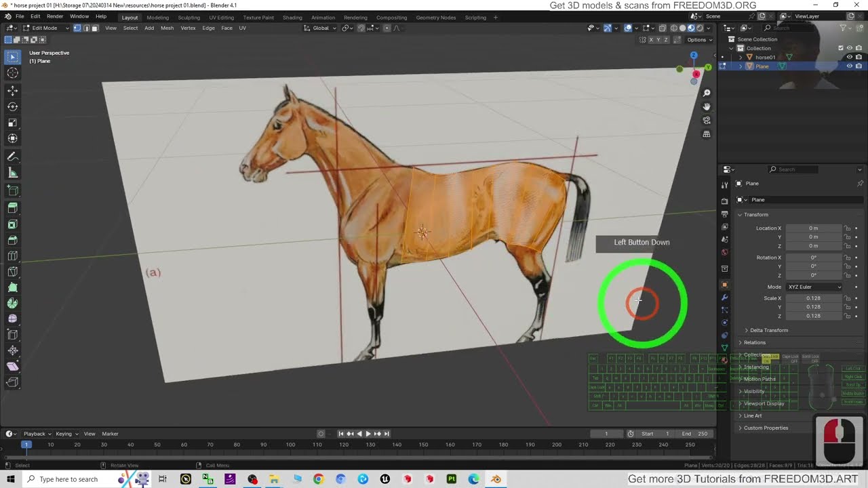Select the Shrink/Fatten tool
This screenshot has width=868, height=488.
tap(13, 350)
